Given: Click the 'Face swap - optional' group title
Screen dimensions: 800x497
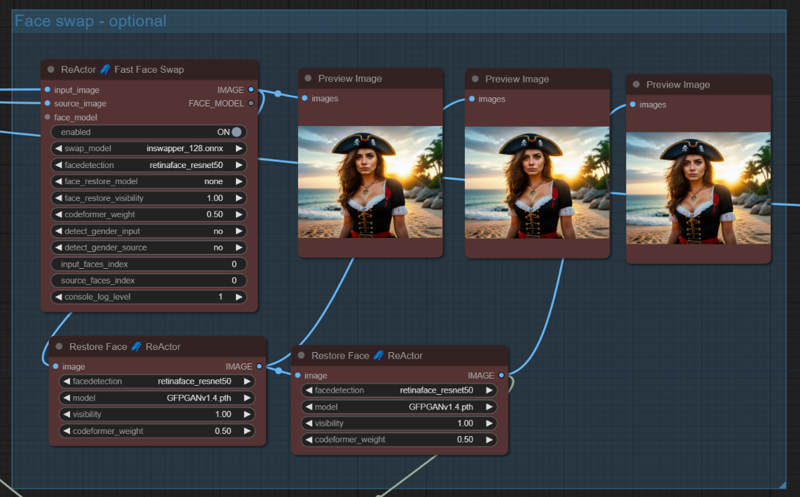Looking at the screenshot, I should tap(90, 21).
